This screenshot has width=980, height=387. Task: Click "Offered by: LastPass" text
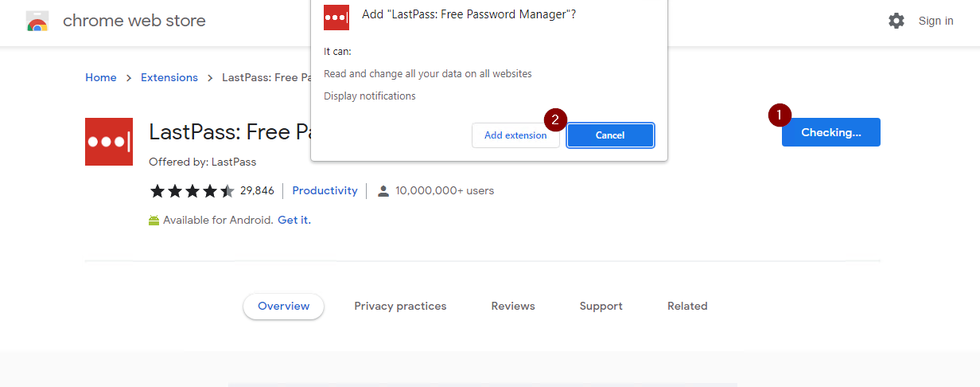pyautogui.click(x=202, y=162)
